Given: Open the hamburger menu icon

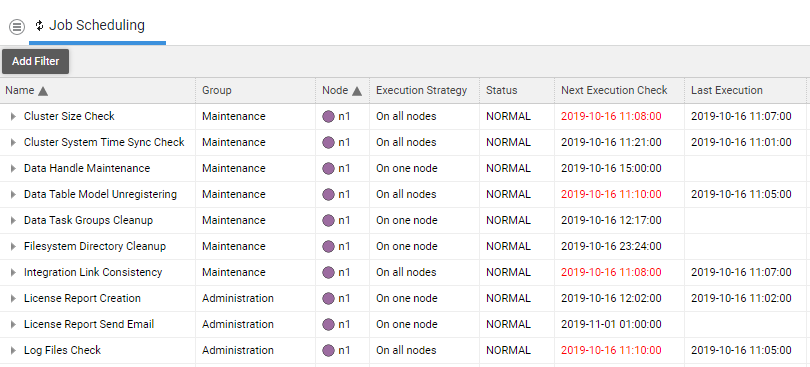Looking at the screenshot, I should pos(17,26).
